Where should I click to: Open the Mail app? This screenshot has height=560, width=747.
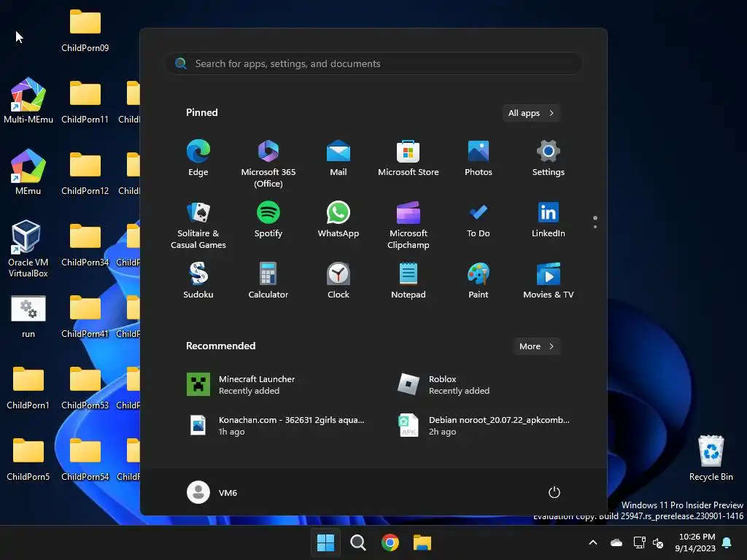[338, 158]
